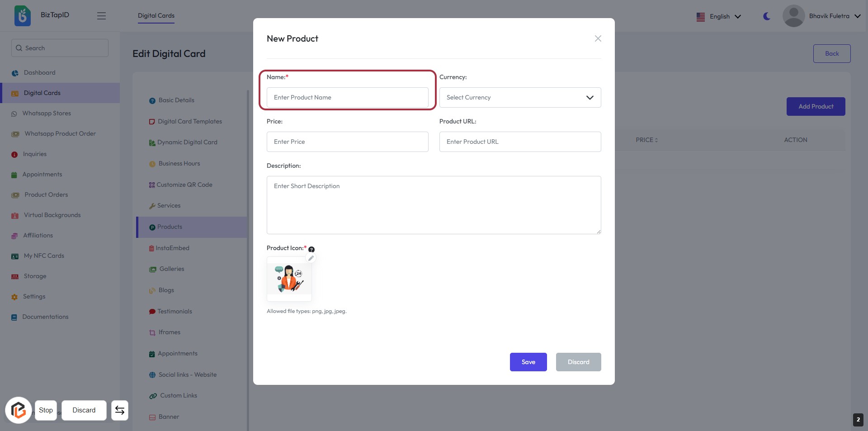This screenshot has height=431, width=868.
Task: Select Dashboard in the sidebar
Action: 39,73
